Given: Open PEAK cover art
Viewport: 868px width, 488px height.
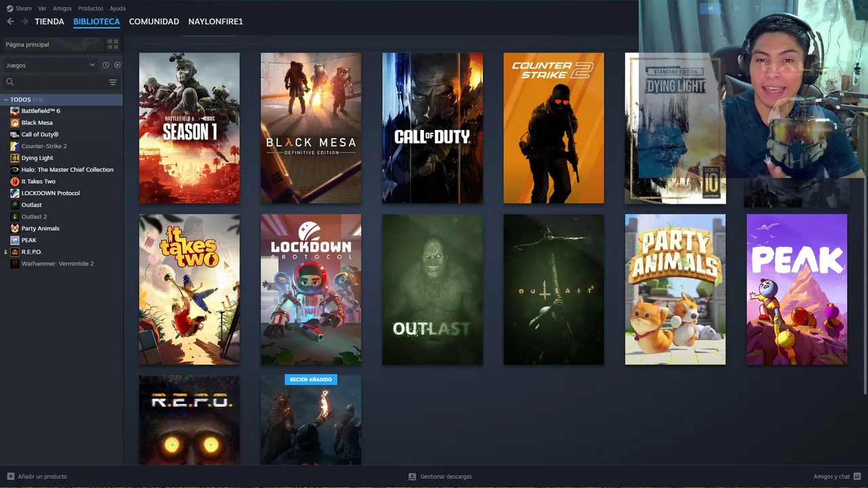Looking at the screenshot, I should pyautogui.click(x=797, y=289).
